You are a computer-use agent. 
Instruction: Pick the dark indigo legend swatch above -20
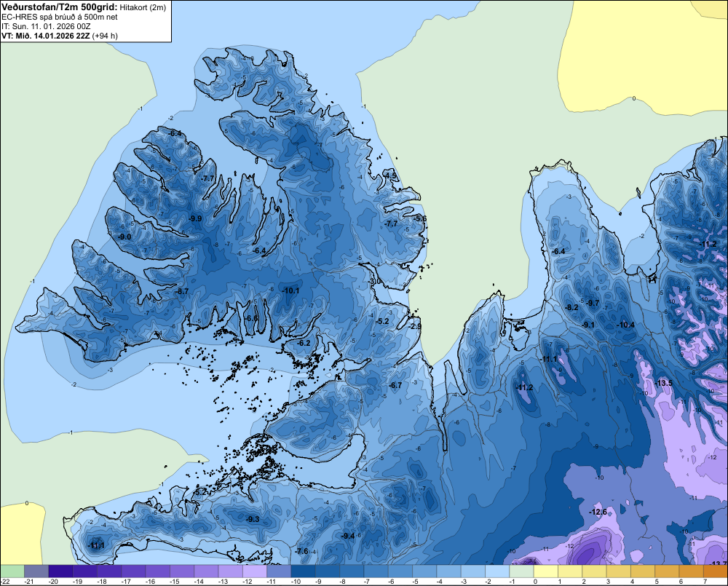pyautogui.click(x=60, y=571)
